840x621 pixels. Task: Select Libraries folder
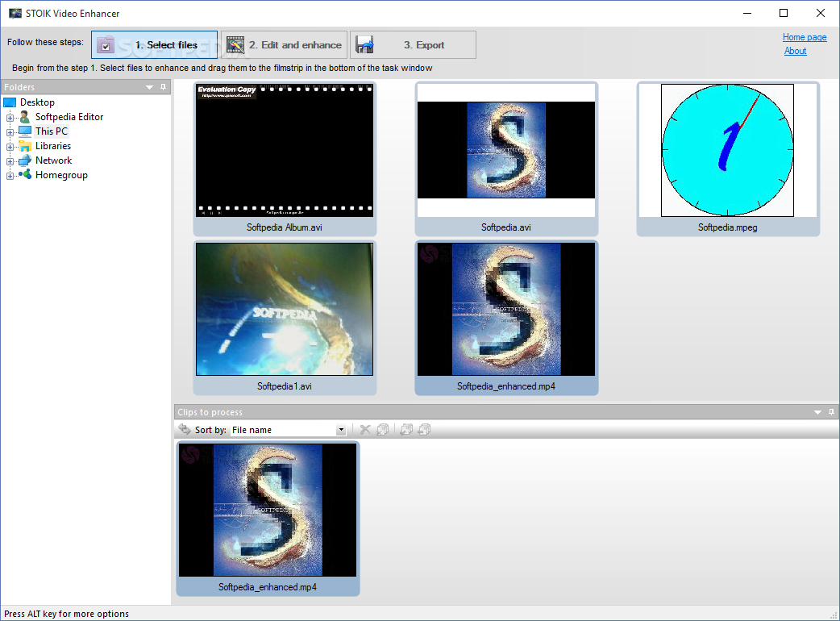(x=53, y=146)
